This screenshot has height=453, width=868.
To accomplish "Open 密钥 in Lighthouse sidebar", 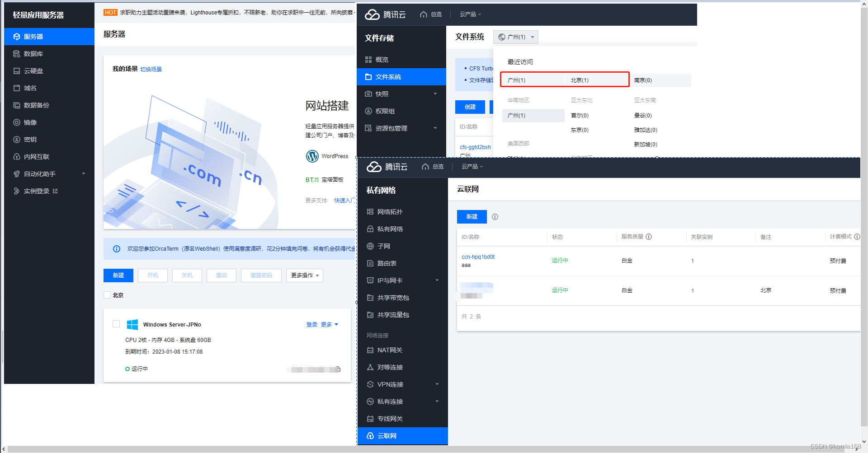I will pyautogui.click(x=49, y=140).
